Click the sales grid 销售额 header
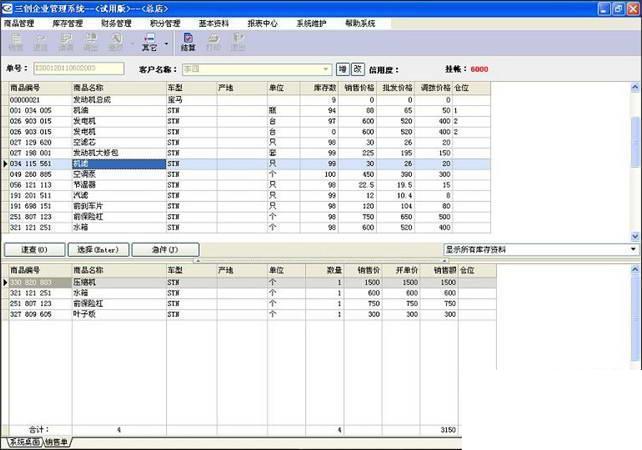 pyautogui.click(x=439, y=270)
